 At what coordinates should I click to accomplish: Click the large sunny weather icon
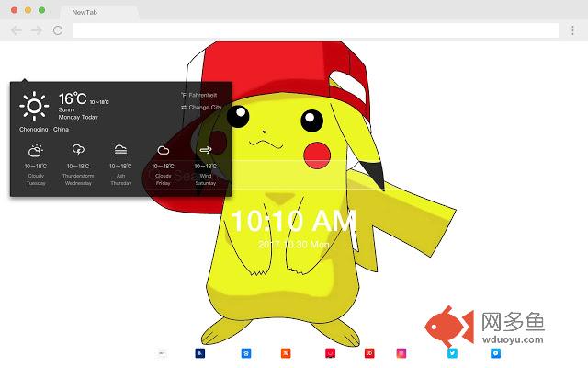point(34,106)
